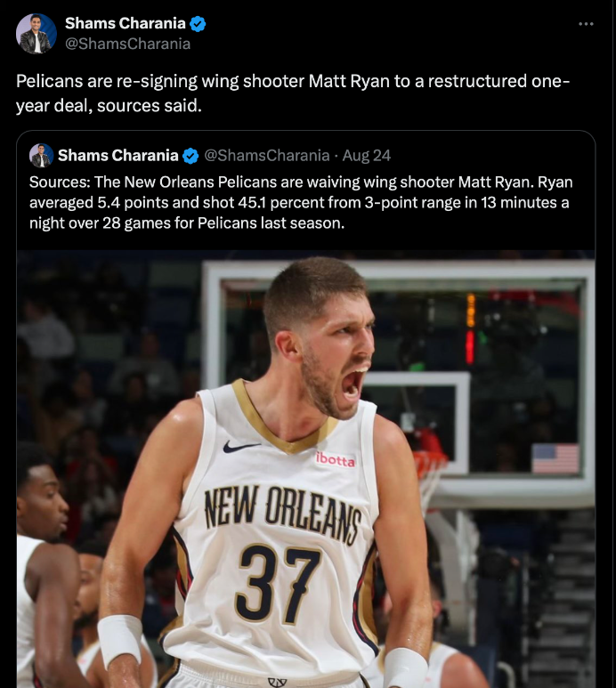The height and width of the screenshot is (688, 616).
Task: Open the 'Aug 24' timestamp link
Action: point(367,156)
